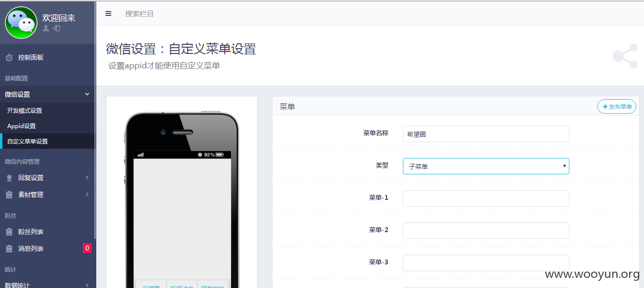
Task: Click the WeChat logo avatar
Action: tap(21, 23)
